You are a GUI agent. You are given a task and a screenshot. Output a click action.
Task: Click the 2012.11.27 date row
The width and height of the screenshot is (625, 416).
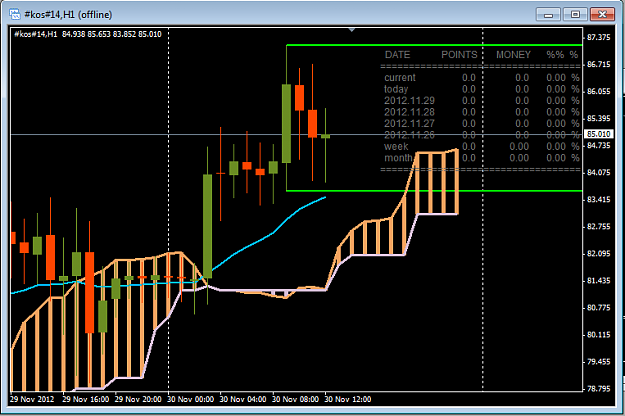[x=482, y=124]
